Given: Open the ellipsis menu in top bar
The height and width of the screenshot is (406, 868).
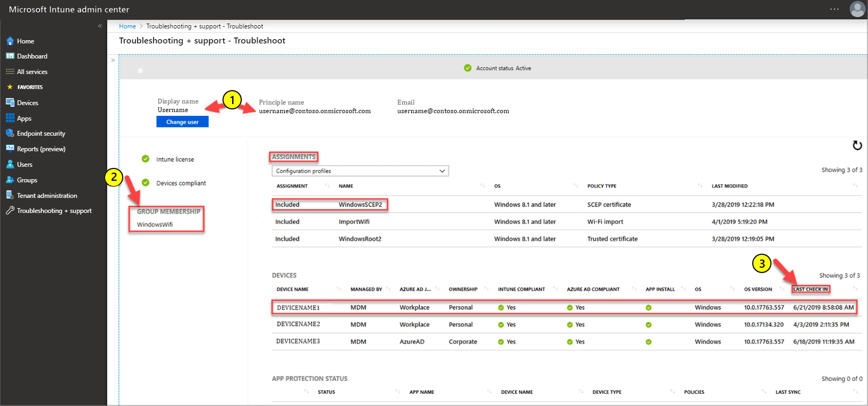Looking at the screenshot, I should tap(834, 9).
